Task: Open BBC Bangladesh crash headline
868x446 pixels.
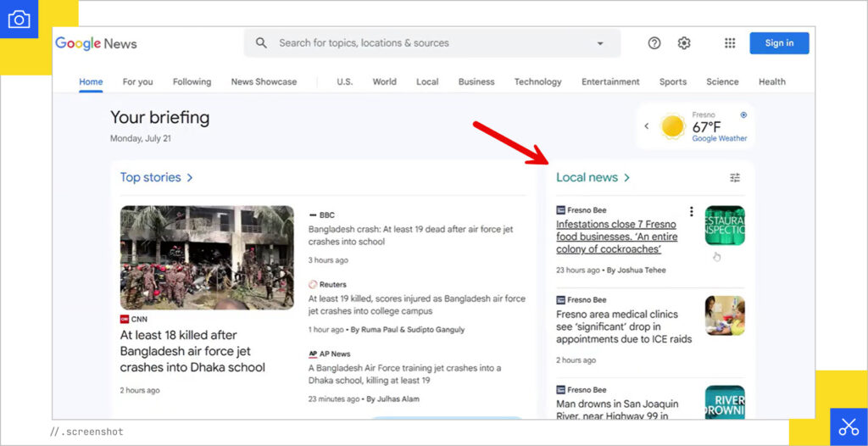Action: pyautogui.click(x=411, y=236)
